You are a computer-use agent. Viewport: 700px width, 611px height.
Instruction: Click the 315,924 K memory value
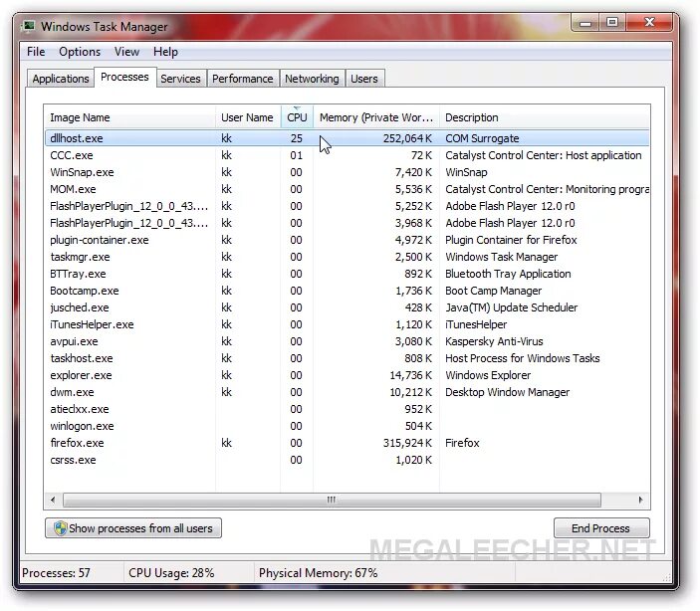(407, 443)
